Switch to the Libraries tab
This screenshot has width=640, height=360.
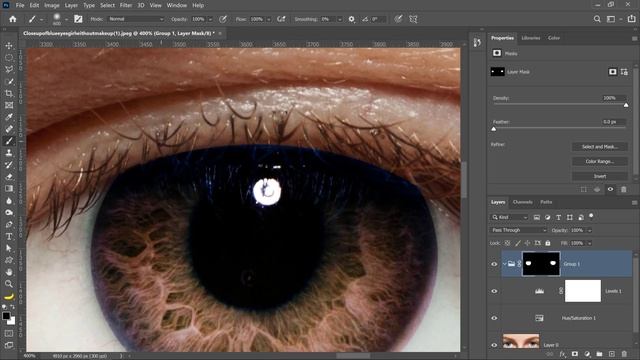[531, 38]
